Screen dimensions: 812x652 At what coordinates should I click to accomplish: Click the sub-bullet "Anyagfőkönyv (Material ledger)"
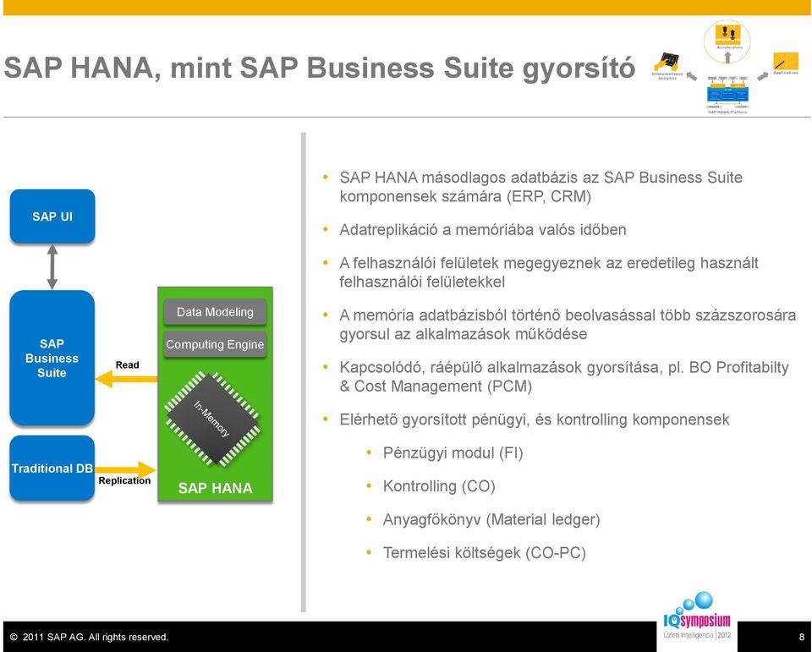(x=491, y=519)
